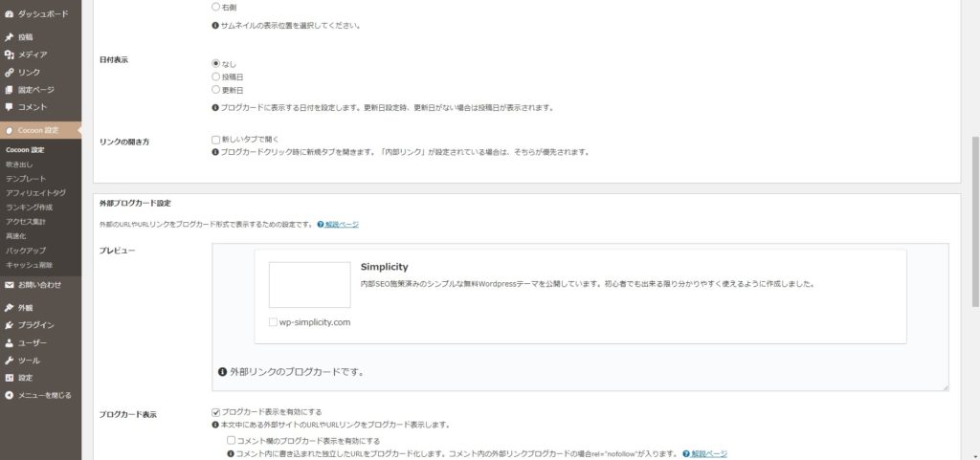Click the page vertical scrollbar thumb
980x460 pixels.
click(x=975, y=222)
